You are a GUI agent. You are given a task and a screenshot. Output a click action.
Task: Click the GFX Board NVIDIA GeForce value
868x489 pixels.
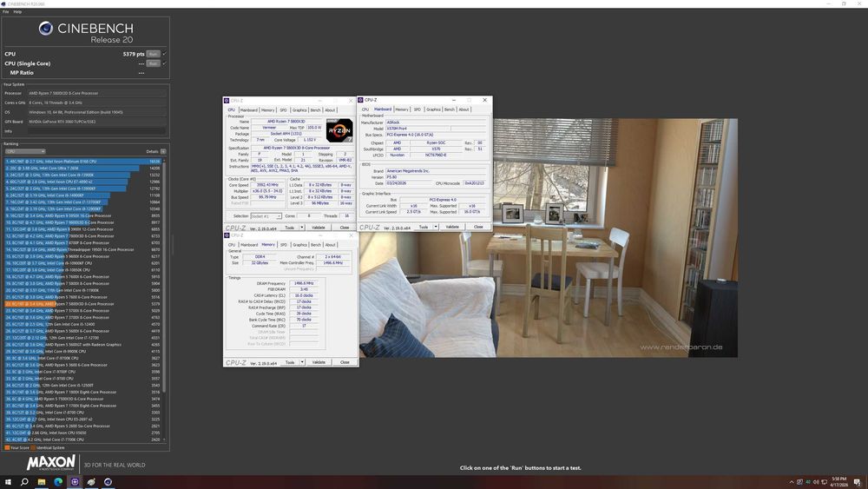point(97,122)
